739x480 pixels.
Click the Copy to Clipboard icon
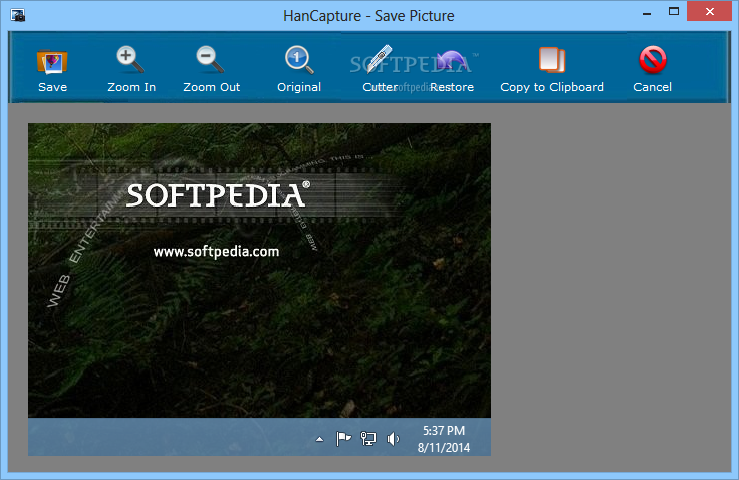(x=552, y=60)
